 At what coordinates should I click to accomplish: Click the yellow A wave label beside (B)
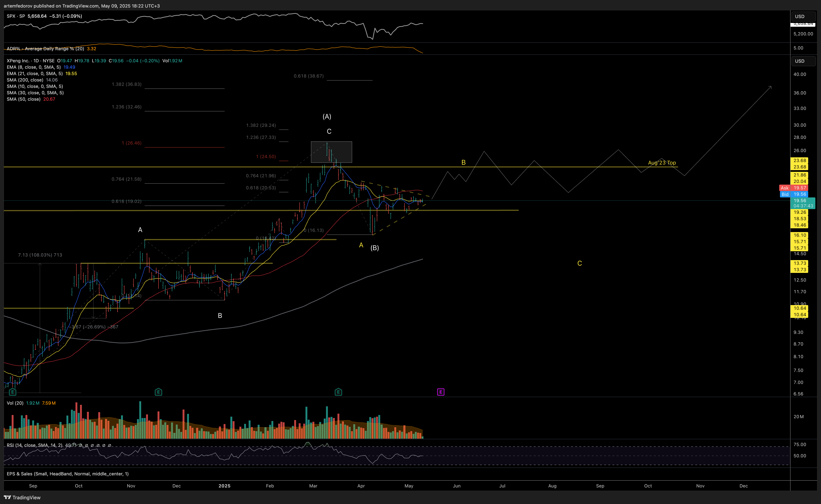pyautogui.click(x=361, y=245)
